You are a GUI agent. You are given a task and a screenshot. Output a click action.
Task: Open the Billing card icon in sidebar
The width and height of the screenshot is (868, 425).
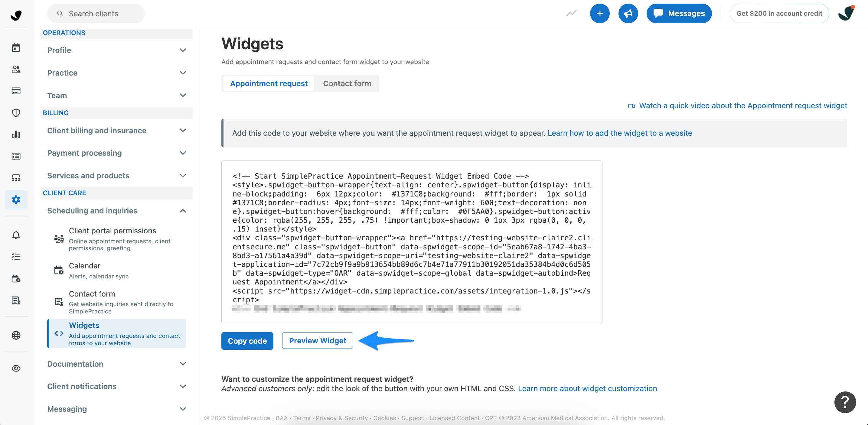tap(16, 91)
